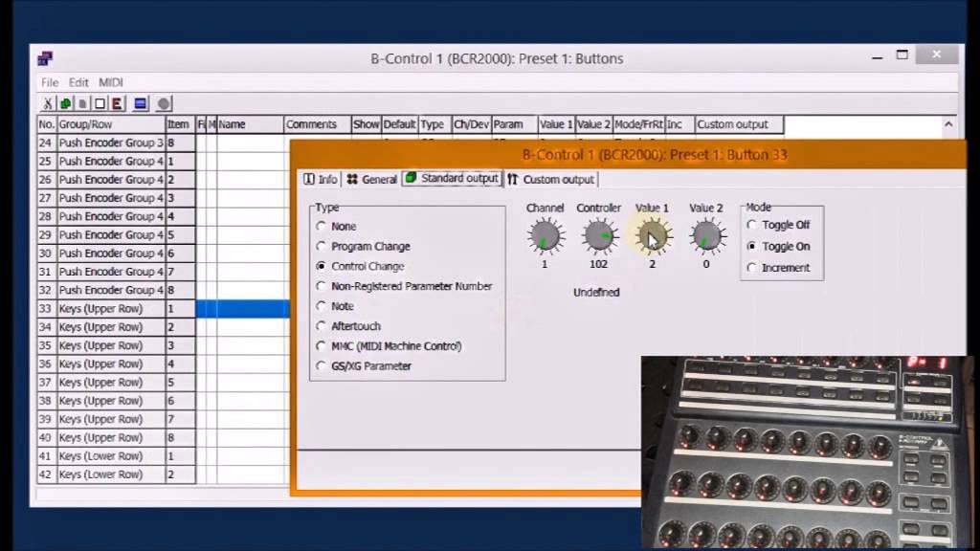Click the Param column header
This screenshot has height=551, width=980.
pos(514,124)
